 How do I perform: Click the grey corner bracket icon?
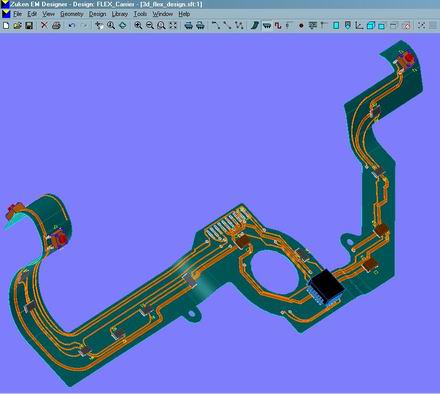point(289,25)
